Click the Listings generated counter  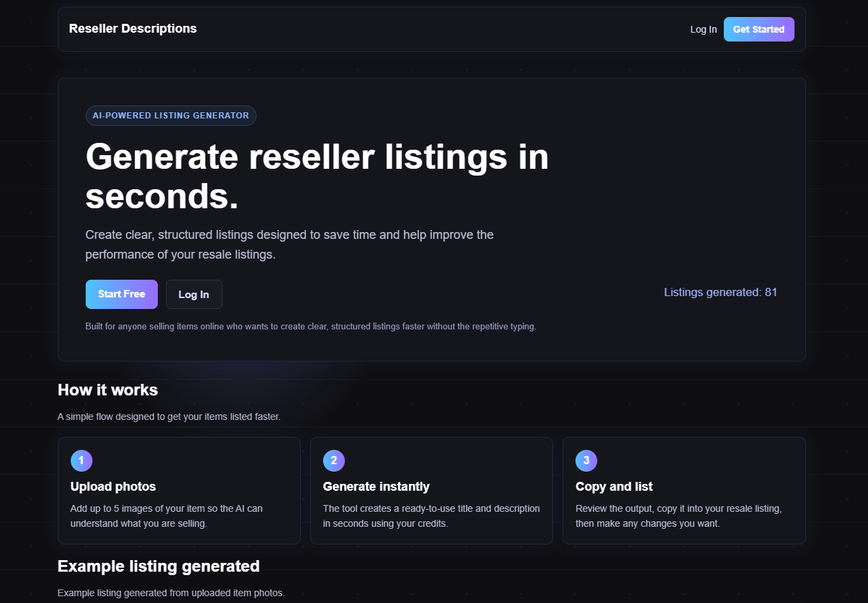click(720, 292)
